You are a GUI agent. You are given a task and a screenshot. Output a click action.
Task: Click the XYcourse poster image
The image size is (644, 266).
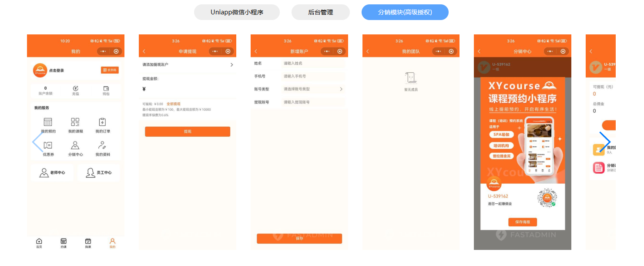pyautogui.click(x=523, y=130)
